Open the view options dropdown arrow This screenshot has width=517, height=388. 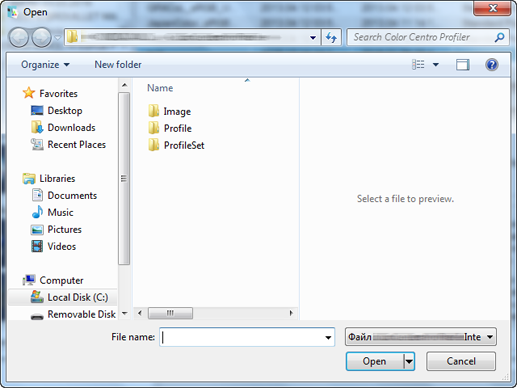pyautogui.click(x=436, y=64)
